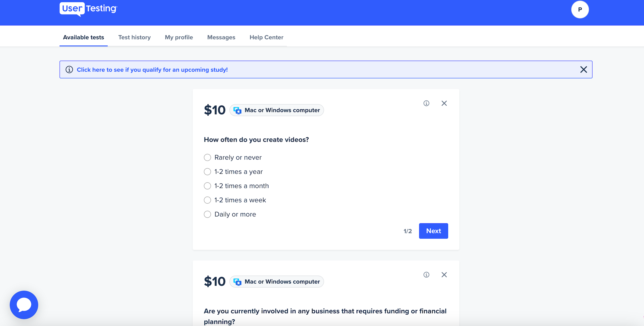Click the business funding question text
The image size is (644, 326).
[x=325, y=316]
